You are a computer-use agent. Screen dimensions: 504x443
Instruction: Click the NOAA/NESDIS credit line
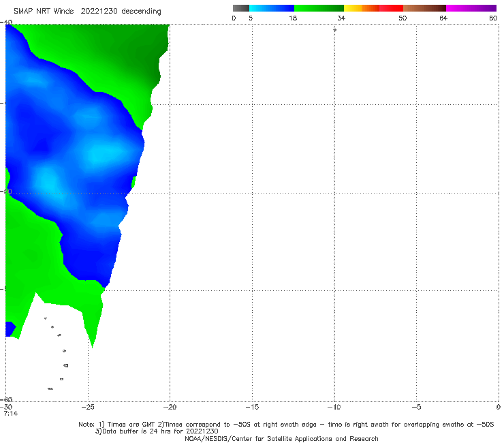coord(281,439)
